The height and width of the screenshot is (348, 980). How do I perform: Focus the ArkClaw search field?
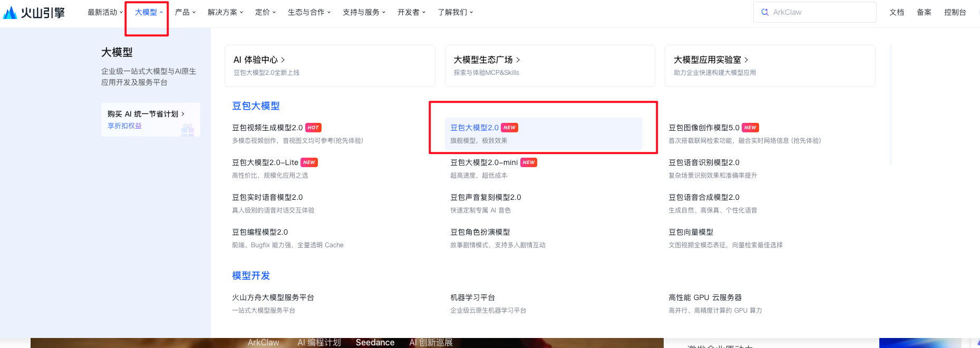pyautogui.click(x=815, y=12)
